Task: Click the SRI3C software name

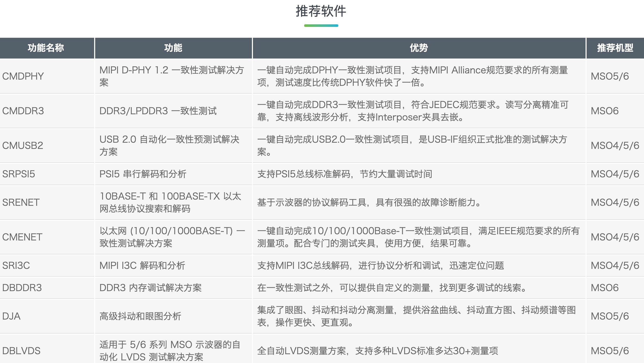Action: point(16,266)
